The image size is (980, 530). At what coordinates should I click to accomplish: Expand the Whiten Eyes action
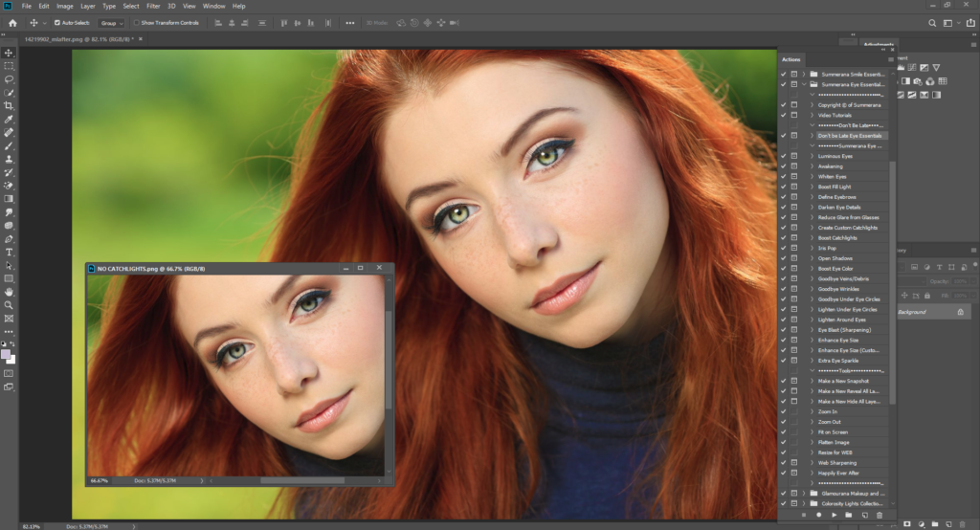pyautogui.click(x=813, y=177)
